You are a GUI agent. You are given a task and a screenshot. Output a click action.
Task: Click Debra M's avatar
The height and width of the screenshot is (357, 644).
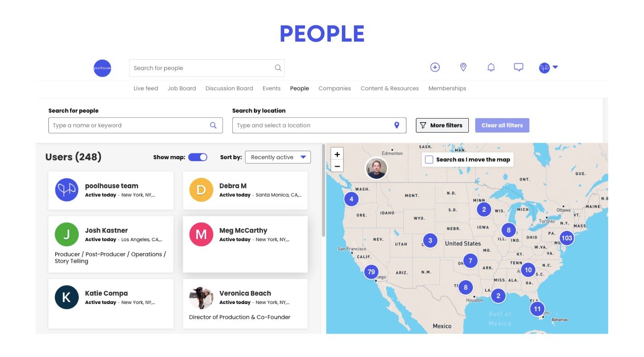point(201,190)
